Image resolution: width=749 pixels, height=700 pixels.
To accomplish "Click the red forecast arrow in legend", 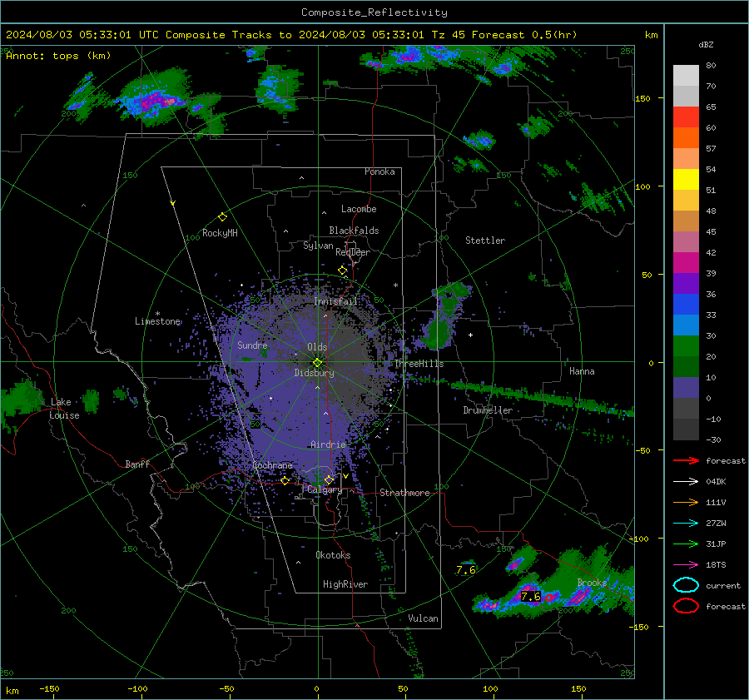I will 686,460.
